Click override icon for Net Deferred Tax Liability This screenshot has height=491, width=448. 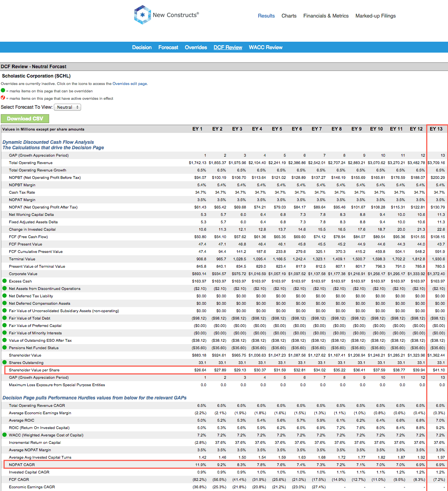pos(5,296)
